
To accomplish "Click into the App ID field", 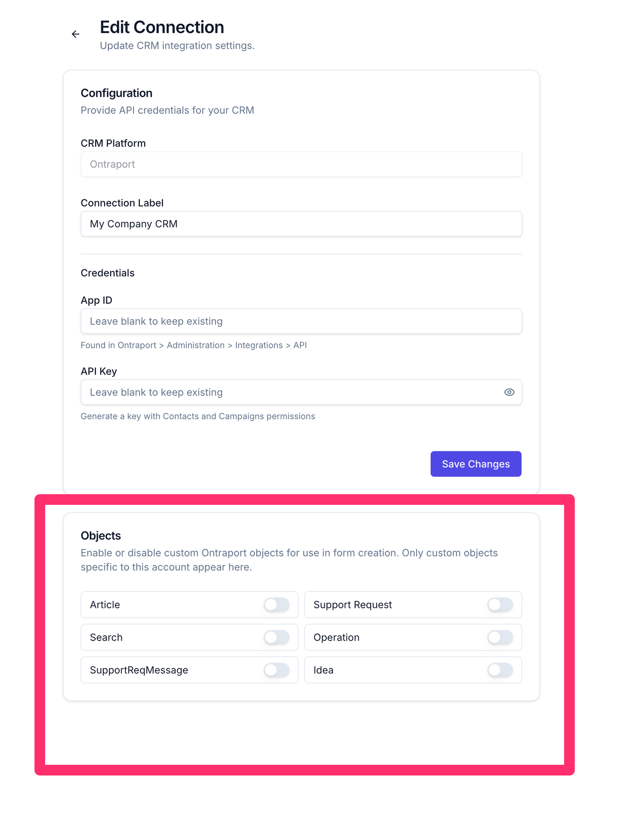I will pos(301,321).
